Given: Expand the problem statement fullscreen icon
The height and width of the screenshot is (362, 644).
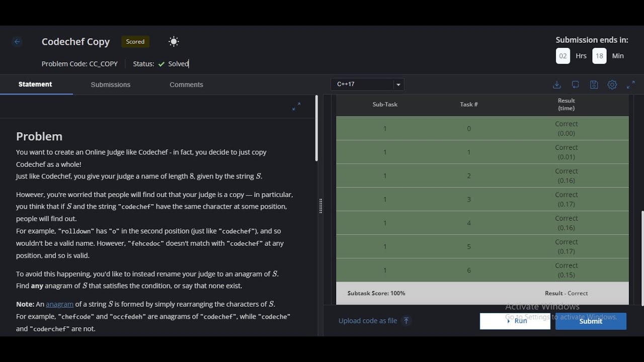Looking at the screenshot, I should click(296, 107).
